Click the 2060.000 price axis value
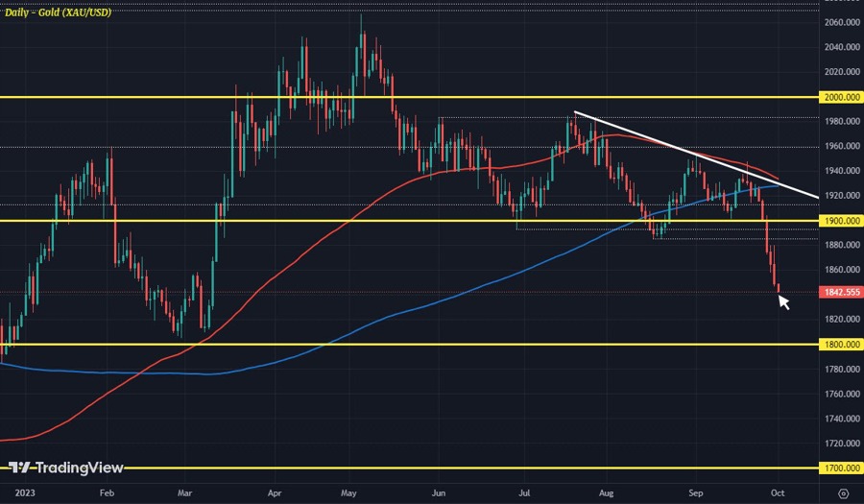Viewport: 864px width, 504px height. [843, 23]
